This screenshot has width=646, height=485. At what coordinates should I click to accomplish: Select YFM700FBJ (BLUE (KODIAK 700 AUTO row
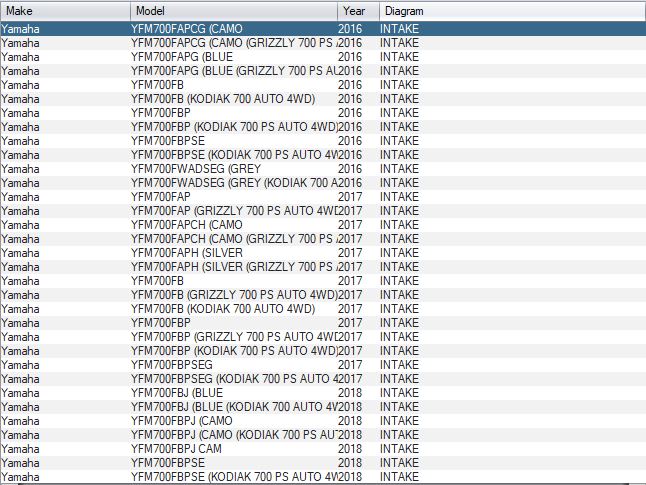[x=323, y=407]
